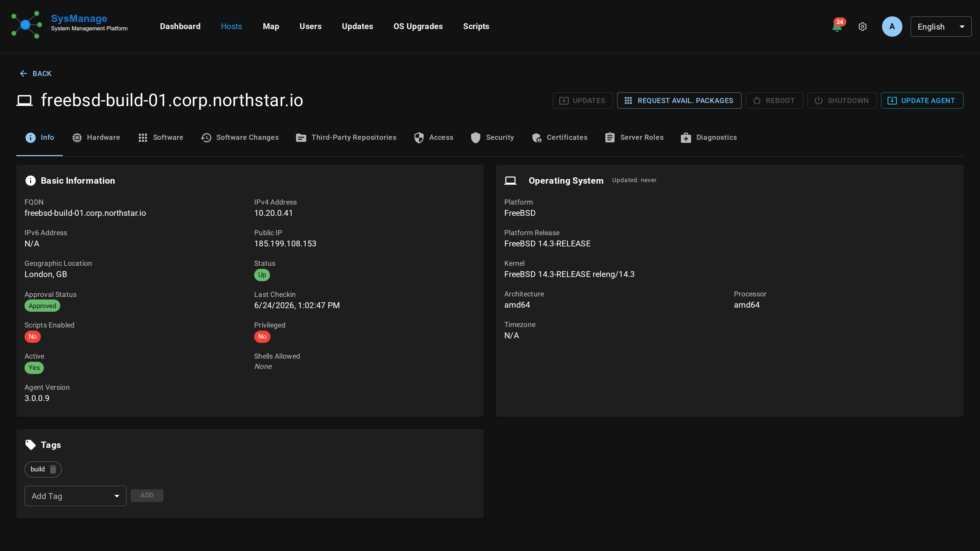Screen dimensions: 980x551
Task: Click the Access shield icon
Action: tap(419, 138)
